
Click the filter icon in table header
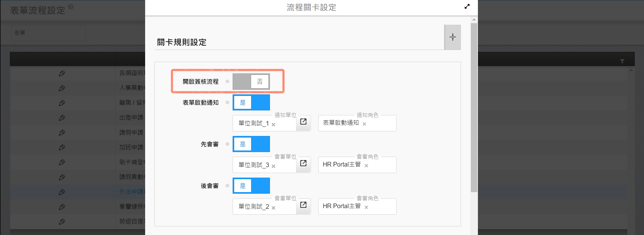pyautogui.click(x=622, y=61)
